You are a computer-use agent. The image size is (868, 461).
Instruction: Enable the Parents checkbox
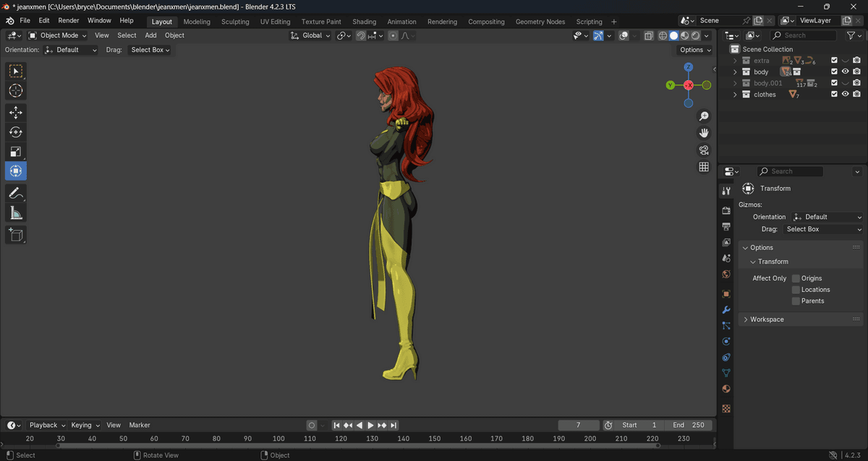click(796, 301)
